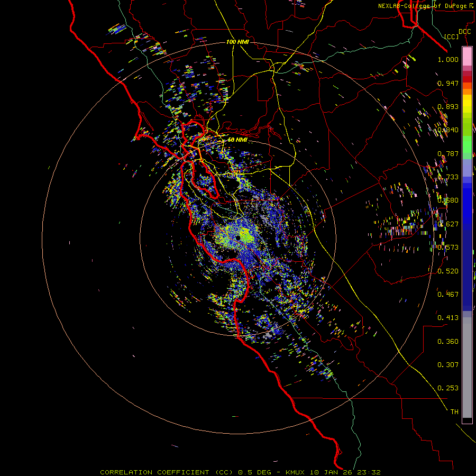Click the TH threshold legend label

454,411
